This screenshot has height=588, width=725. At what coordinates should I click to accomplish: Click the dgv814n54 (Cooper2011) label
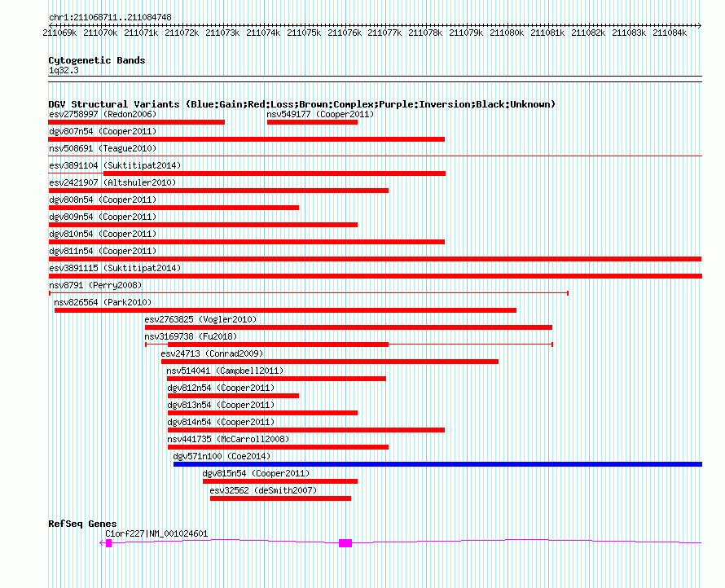click(221, 422)
